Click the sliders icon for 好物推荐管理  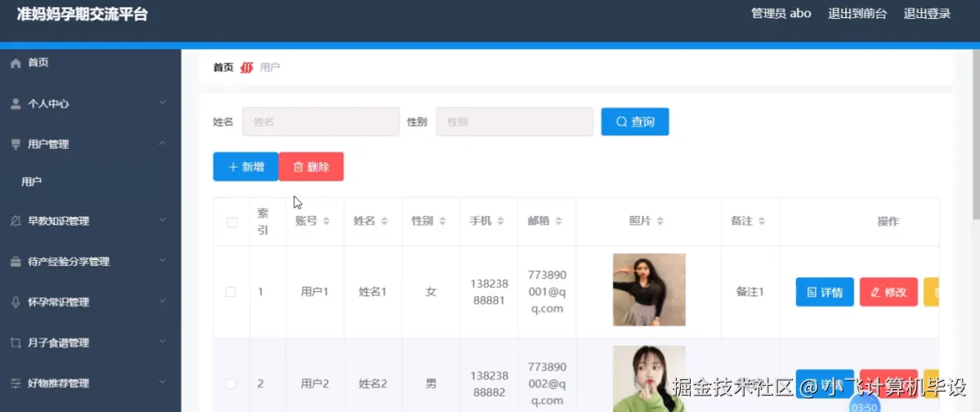(x=16, y=383)
